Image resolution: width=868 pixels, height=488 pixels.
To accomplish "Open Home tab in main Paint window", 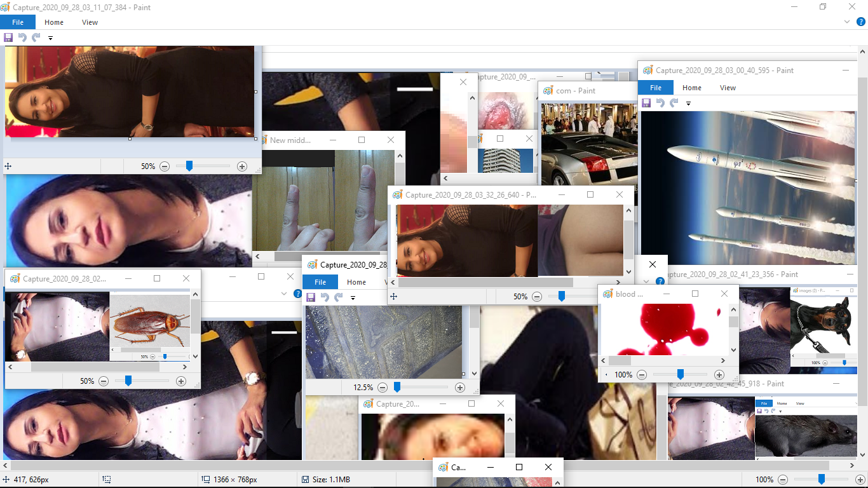I will click(x=54, y=22).
